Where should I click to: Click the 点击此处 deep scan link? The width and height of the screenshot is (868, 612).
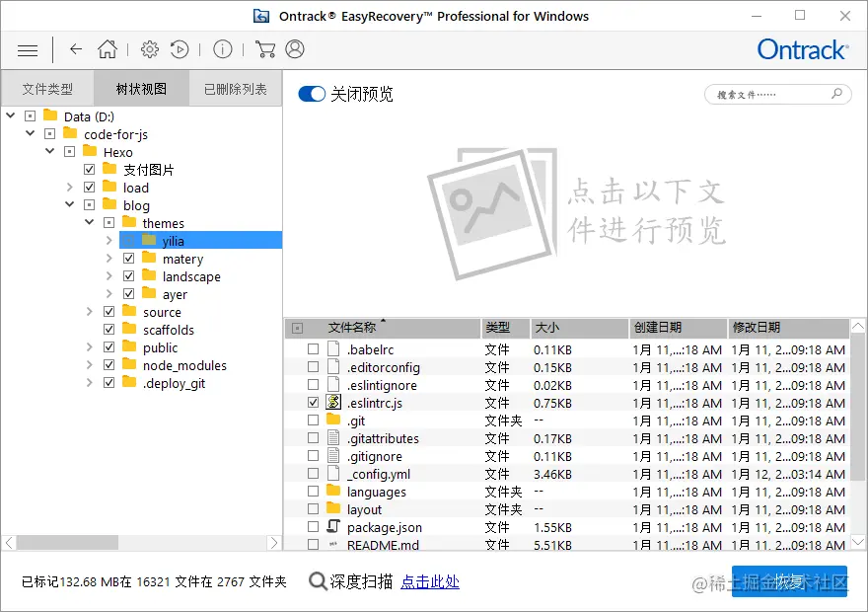pyautogui.click(x=430, y=581)
